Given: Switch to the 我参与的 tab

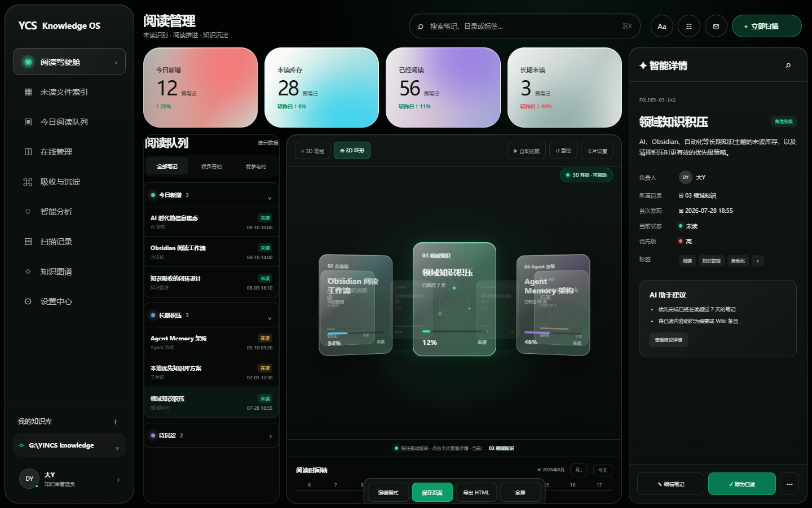Looking at the screenshot, I should [255, 167].
